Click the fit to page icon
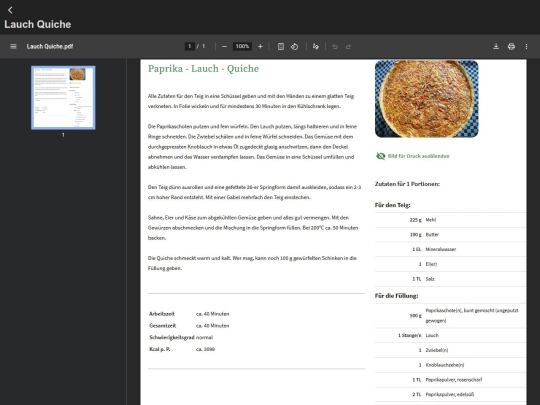Screen dimensions: 540x405 click(281, 46)
